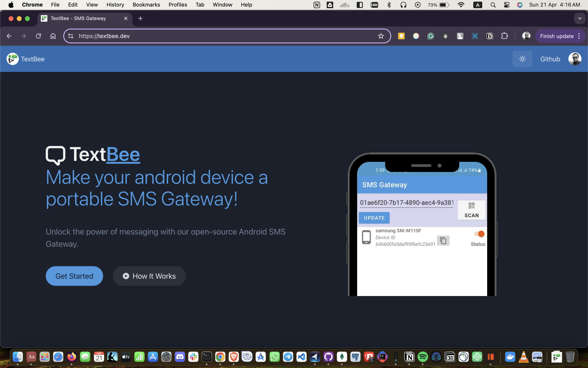Screen dimensions: 588x368
Task: Open the Notion web clipper extension
Action: tap(490, 36)
